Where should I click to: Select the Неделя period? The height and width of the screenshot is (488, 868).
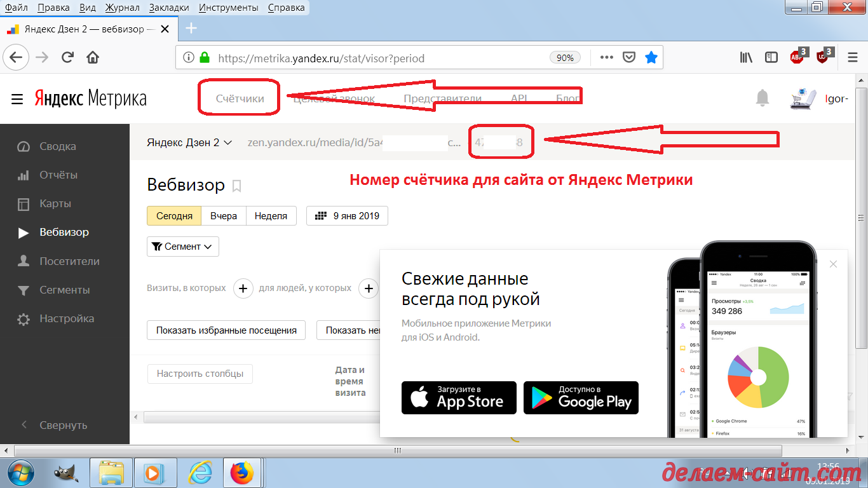pos(271,215)
